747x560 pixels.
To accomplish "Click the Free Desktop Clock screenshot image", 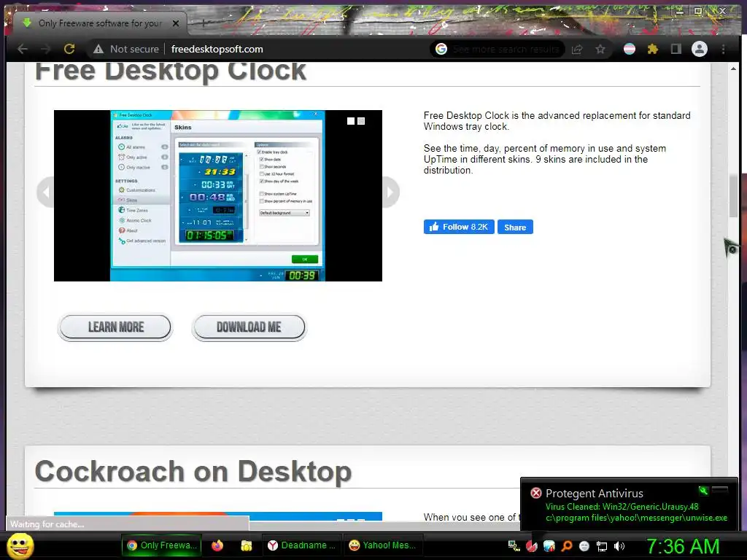I will click(217, 195).
